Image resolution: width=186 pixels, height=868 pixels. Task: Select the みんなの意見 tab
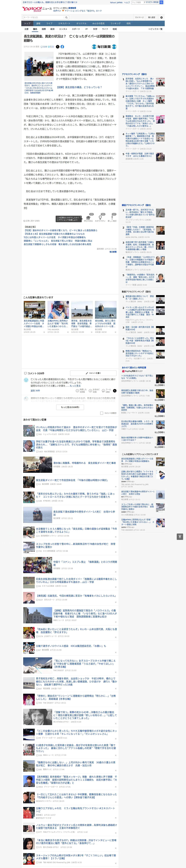tap(99, 24)
